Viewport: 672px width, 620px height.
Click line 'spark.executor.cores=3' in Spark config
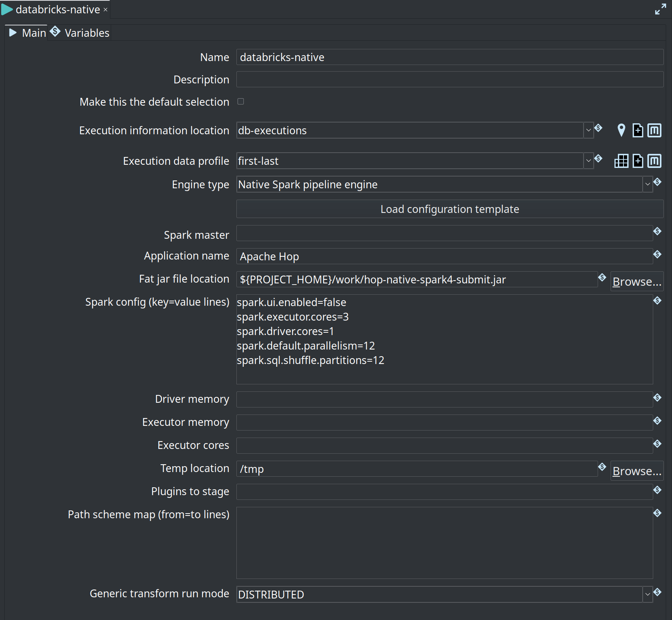click(x=293, y=317)
